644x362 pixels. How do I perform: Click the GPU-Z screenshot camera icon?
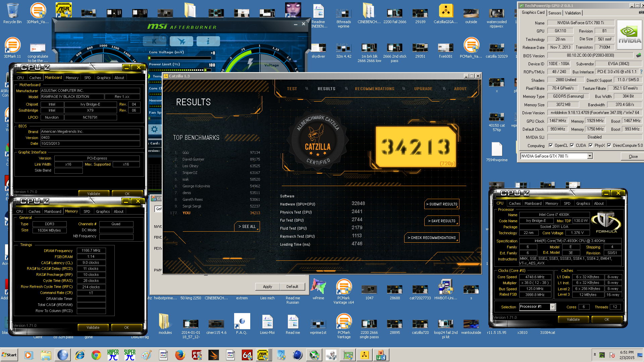[641, 12]
